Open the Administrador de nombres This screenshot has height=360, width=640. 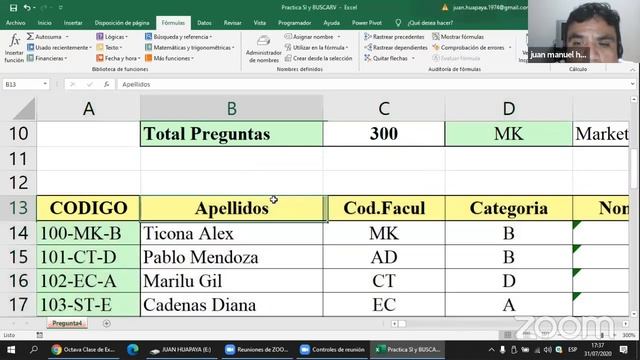click(263, 49)
